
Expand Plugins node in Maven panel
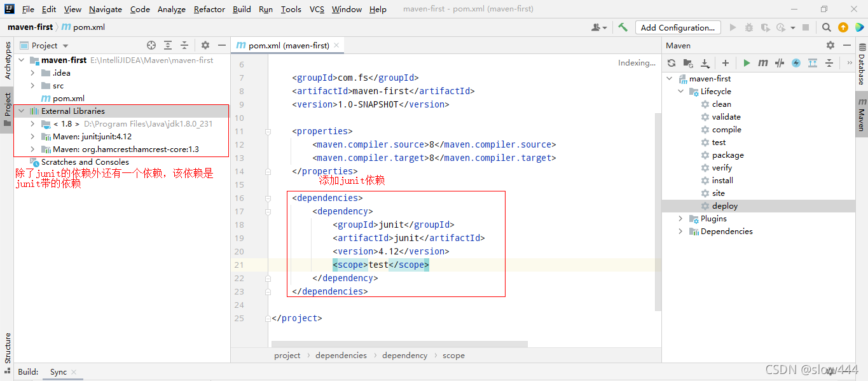[681, 218]
